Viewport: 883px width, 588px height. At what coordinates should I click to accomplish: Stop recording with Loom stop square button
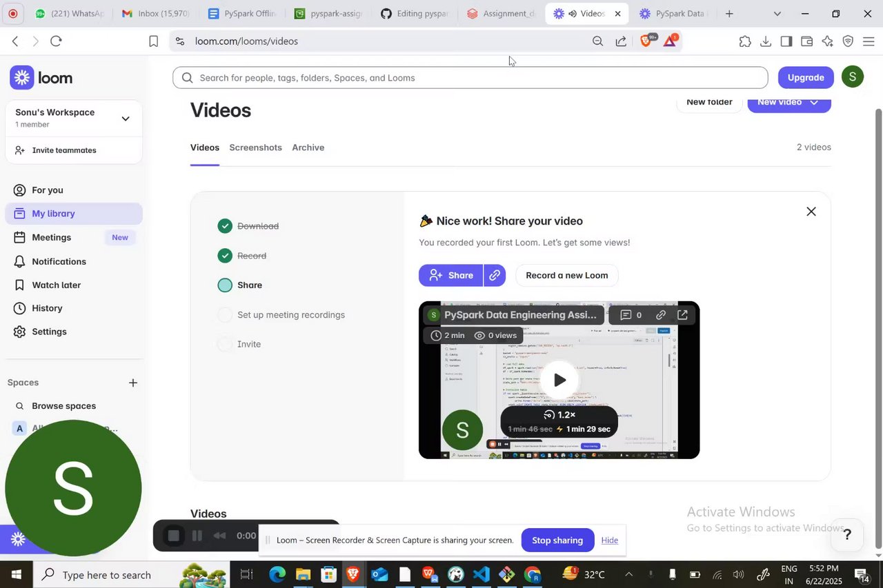click(174, 536)
